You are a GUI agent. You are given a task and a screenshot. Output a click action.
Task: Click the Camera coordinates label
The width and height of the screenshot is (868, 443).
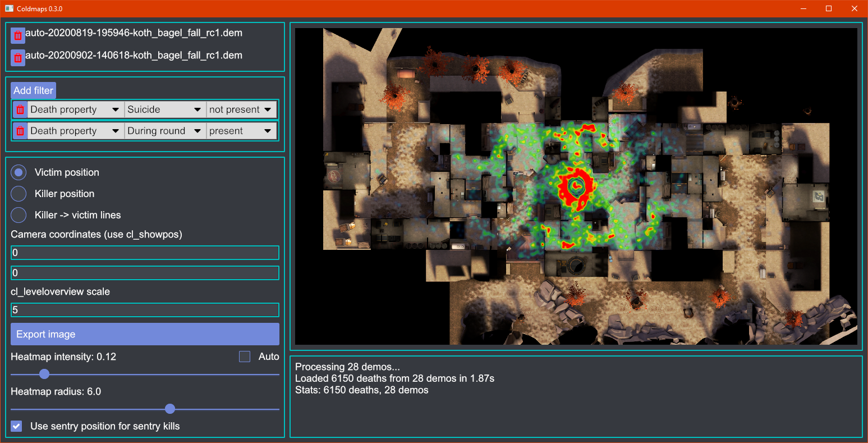[97, 234]
